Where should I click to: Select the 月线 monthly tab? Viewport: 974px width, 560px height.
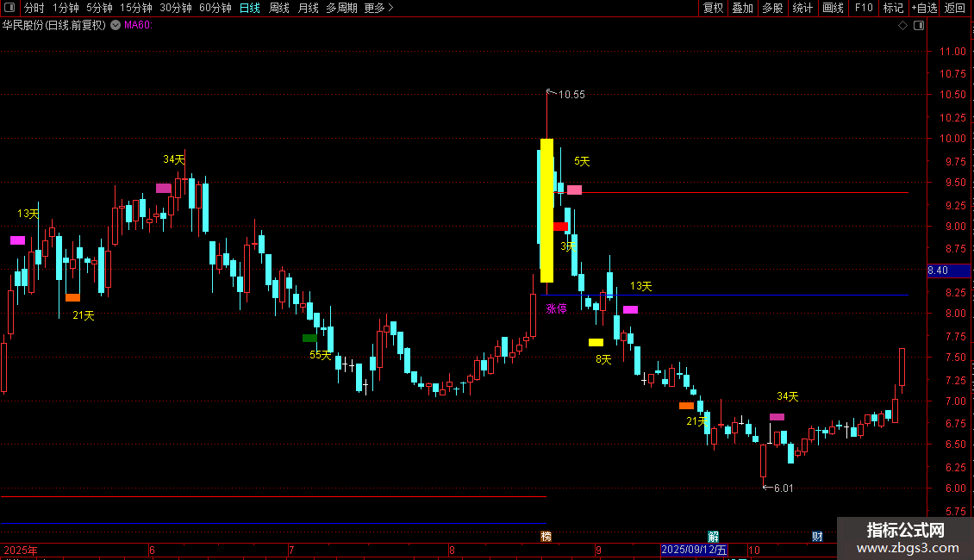[x=308, y=8]
